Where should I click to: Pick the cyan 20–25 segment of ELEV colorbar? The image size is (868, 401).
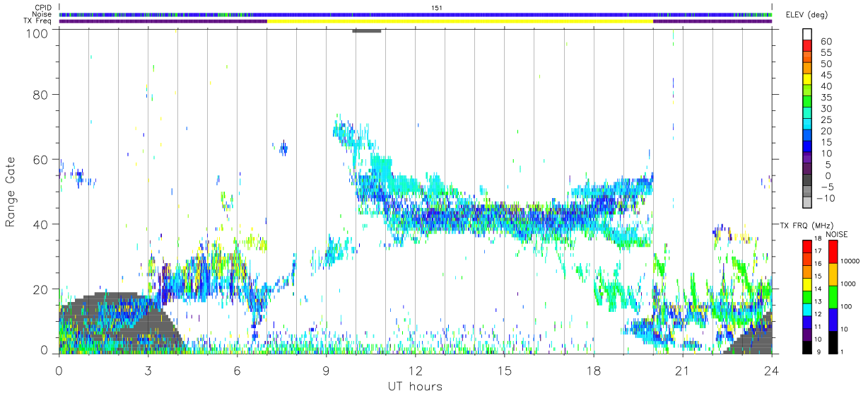tap(808, 125)
